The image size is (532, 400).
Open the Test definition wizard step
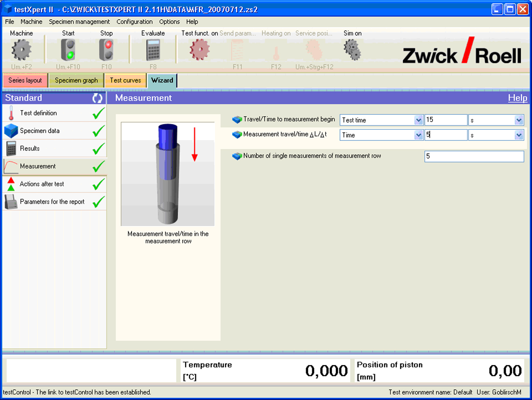tap(11, 113)
